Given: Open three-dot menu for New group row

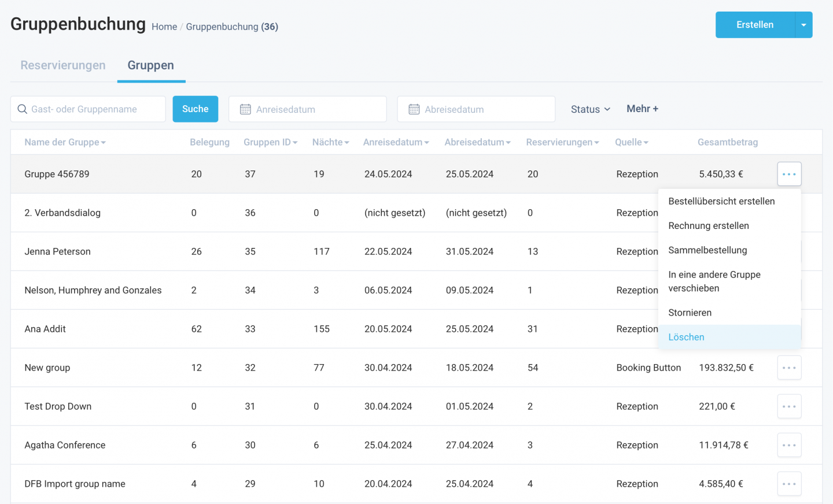Looking at the screenshot, I should coord(789,368).
